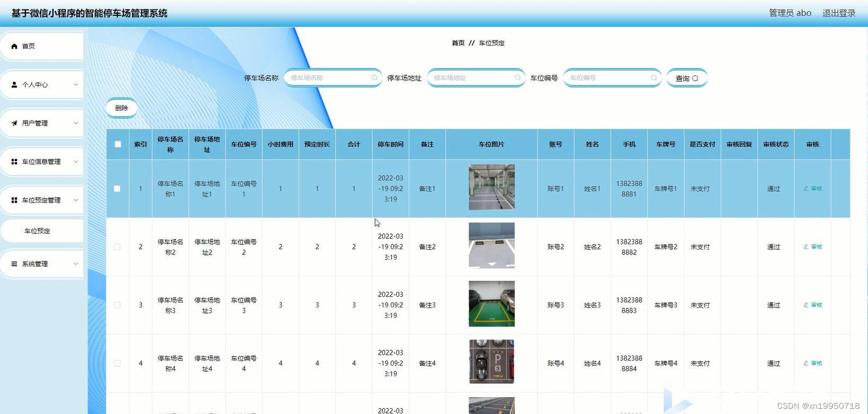Open the 车位预定 submenu item
868x414 pixels.
point(41,231)
